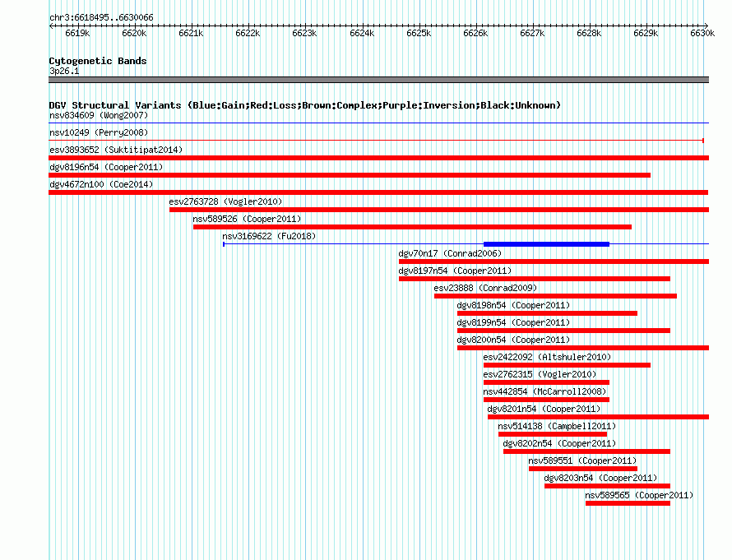Select nsv589551 (Cooper2011) label

tap(582, 460)
